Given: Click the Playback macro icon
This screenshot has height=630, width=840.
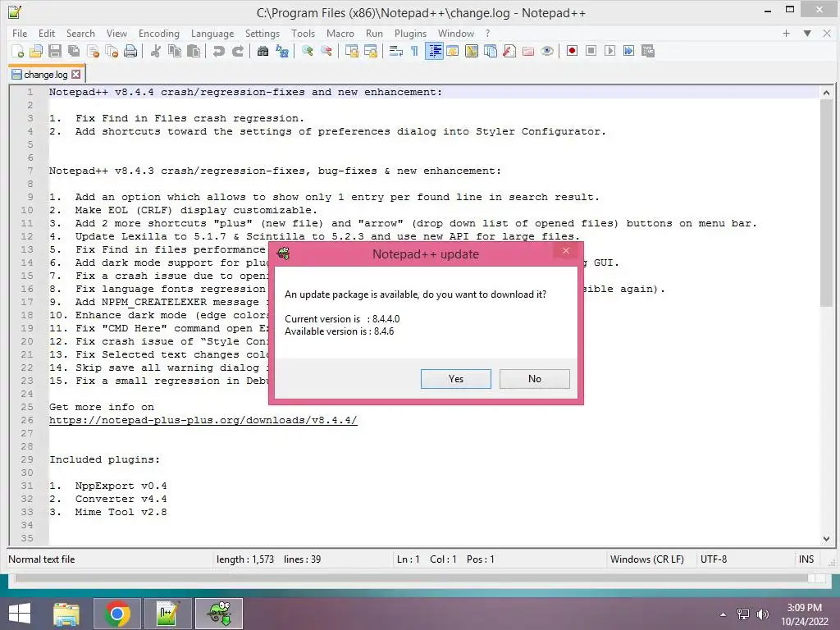Looking at the screenshot, I should pos(609,51).
